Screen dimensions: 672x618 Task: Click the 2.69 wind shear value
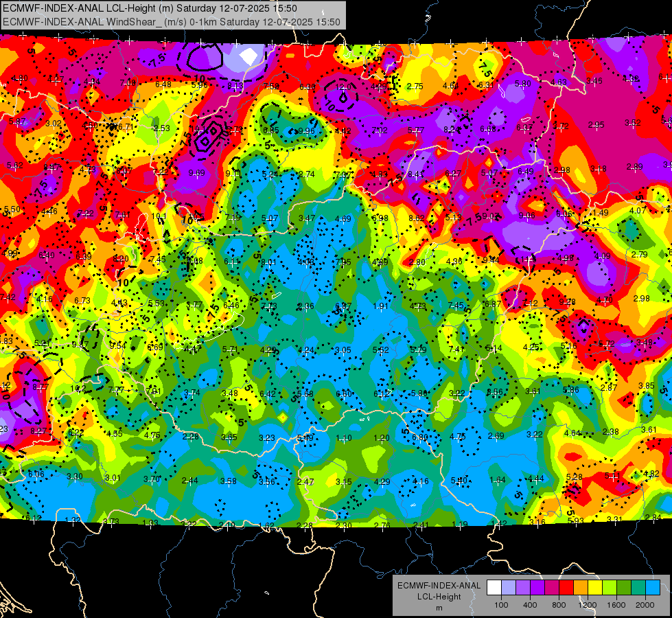(496, 436)
